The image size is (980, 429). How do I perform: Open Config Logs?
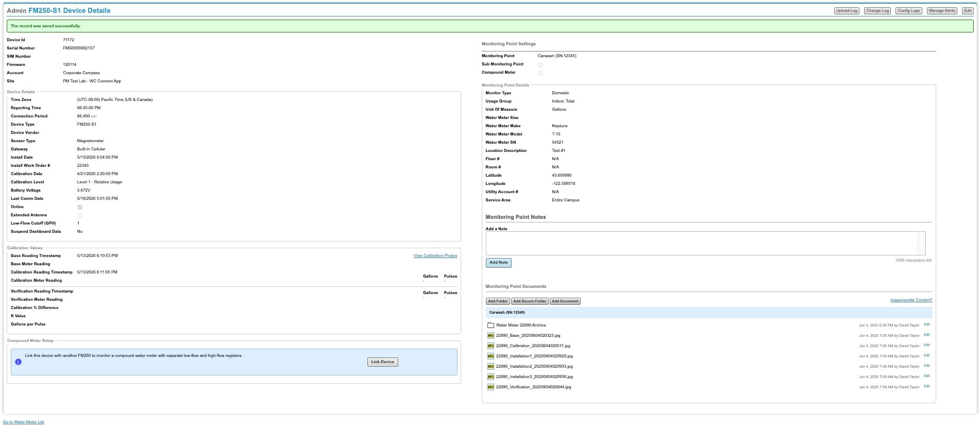[908, 11]
